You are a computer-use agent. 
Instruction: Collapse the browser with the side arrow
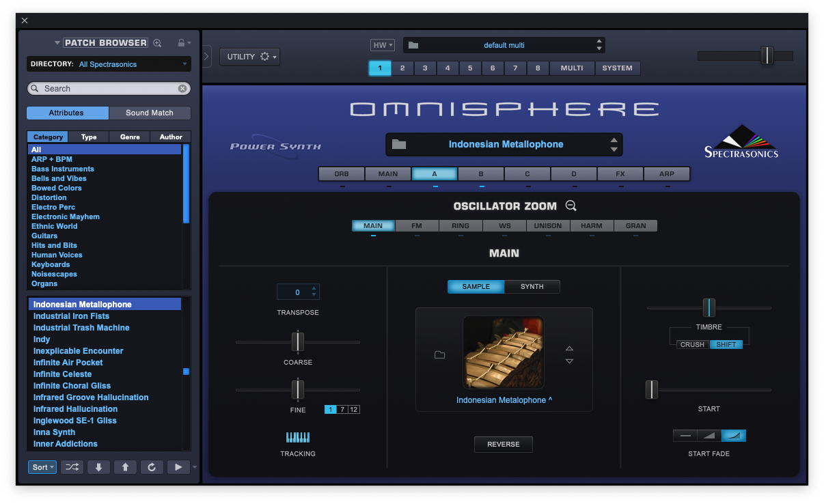tap(207, 56)
